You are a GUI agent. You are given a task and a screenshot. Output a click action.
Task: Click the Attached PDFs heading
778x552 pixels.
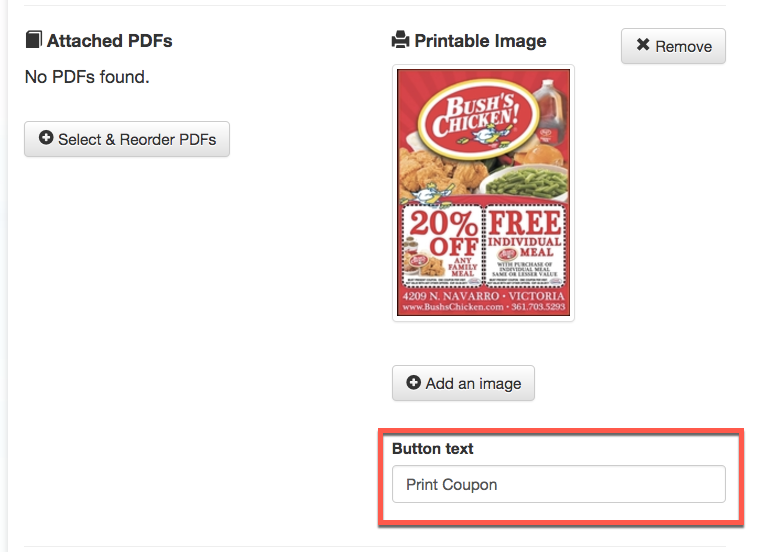[x=109, y=41]
